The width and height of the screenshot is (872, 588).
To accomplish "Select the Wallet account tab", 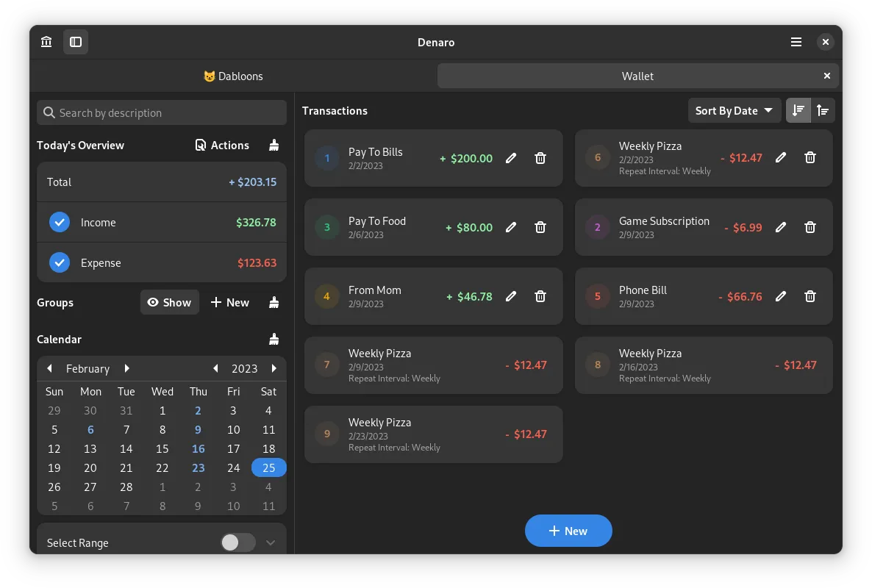I will (x=637, y=76).
